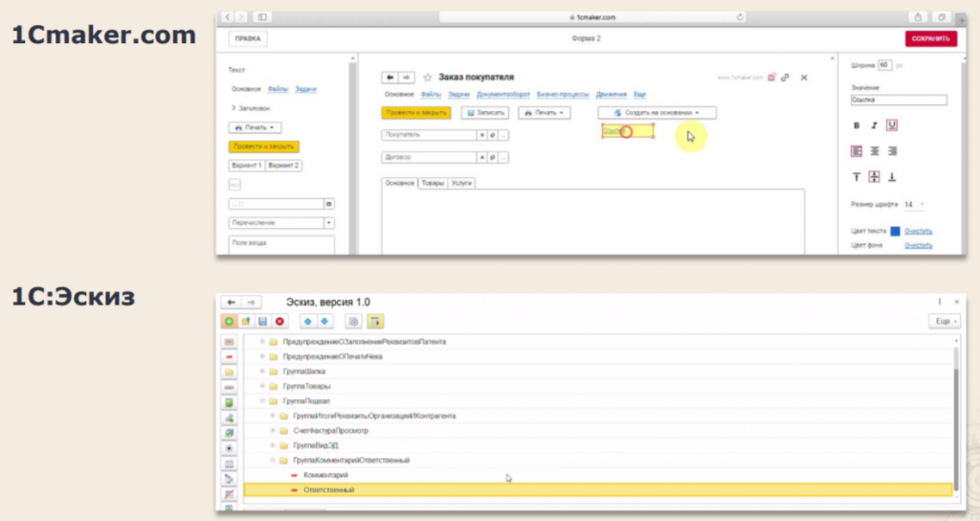Select the green element tool in Эскиз left strip

[x=230, y=403]
